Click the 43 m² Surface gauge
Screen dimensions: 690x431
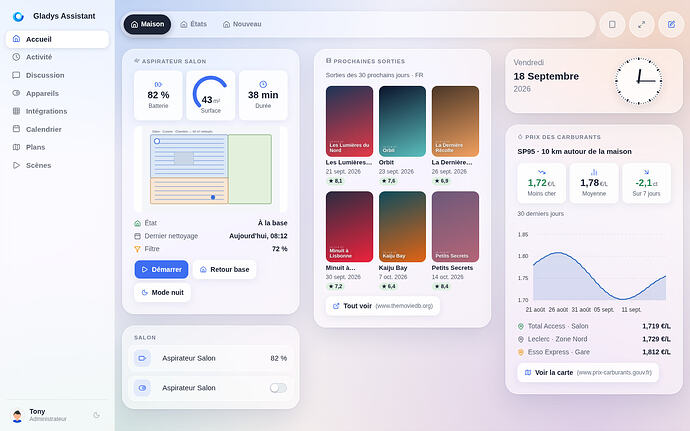pos(210,95)
